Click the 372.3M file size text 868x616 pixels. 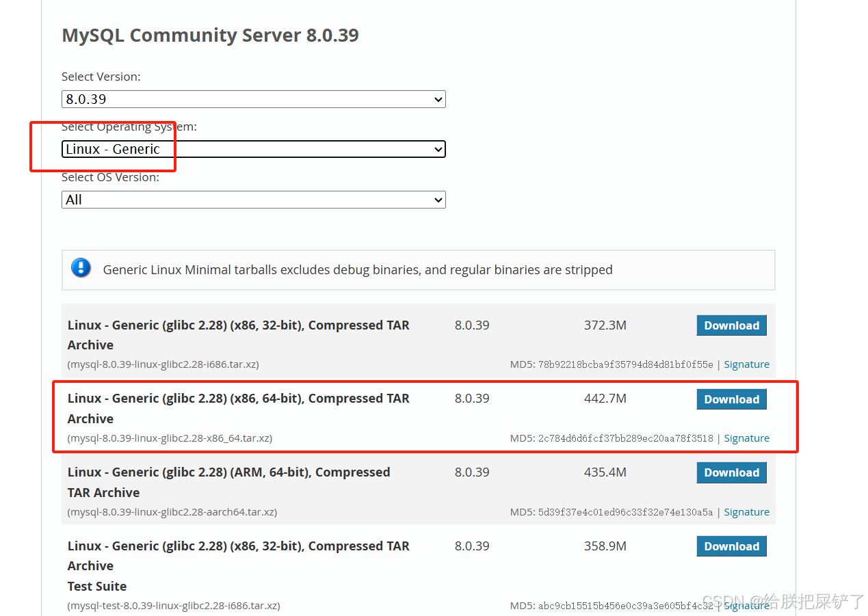(605, 325)
